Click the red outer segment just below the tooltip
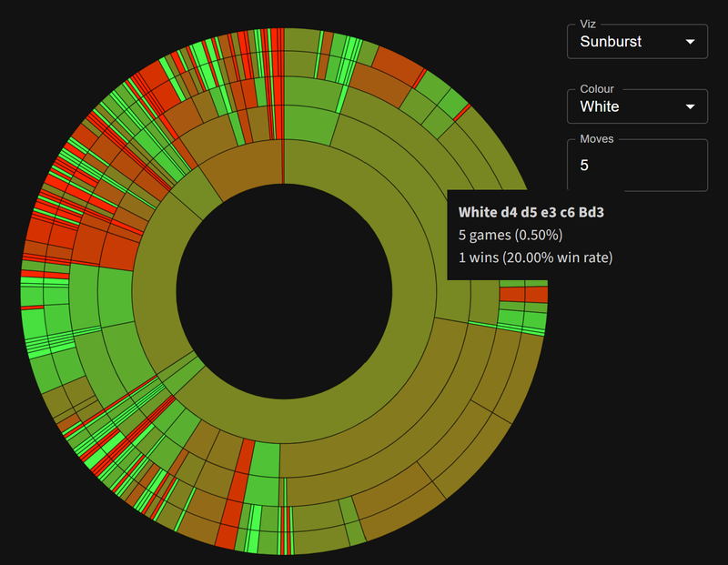The height and width of the screenshot is (565, 728). (535, 295)
